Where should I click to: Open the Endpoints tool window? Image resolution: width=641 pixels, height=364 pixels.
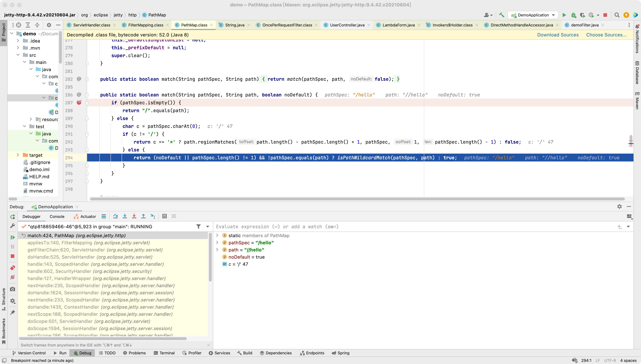pos(312,353)
